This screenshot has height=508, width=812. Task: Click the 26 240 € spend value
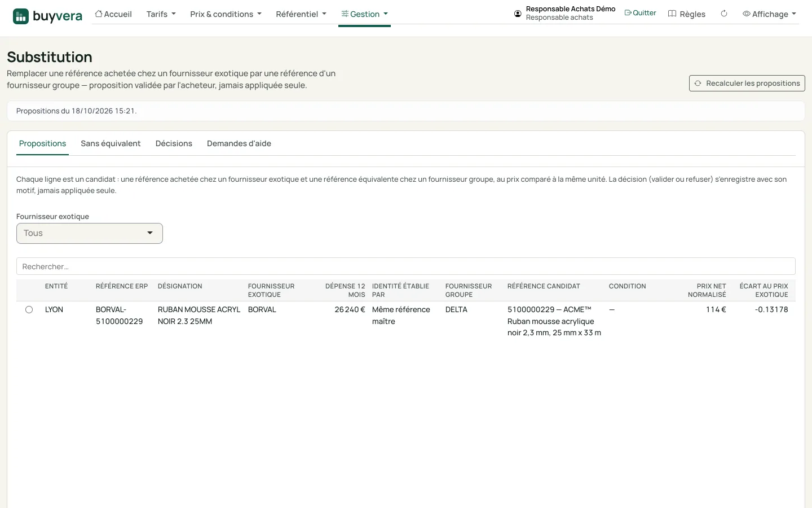pos(350,310)
